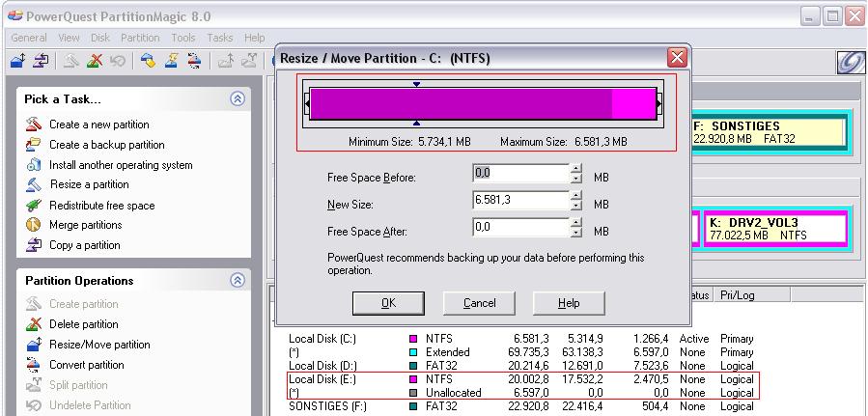The width and height of the screenshot is (868, 416).
Task: Click the greyed-out Create partition operation
Action: (83, 304)
